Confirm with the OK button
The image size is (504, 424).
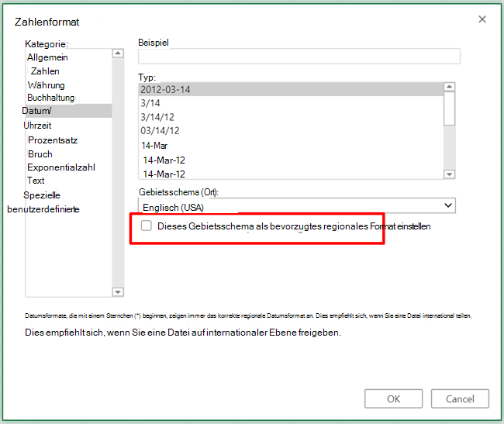pos(393,398)
